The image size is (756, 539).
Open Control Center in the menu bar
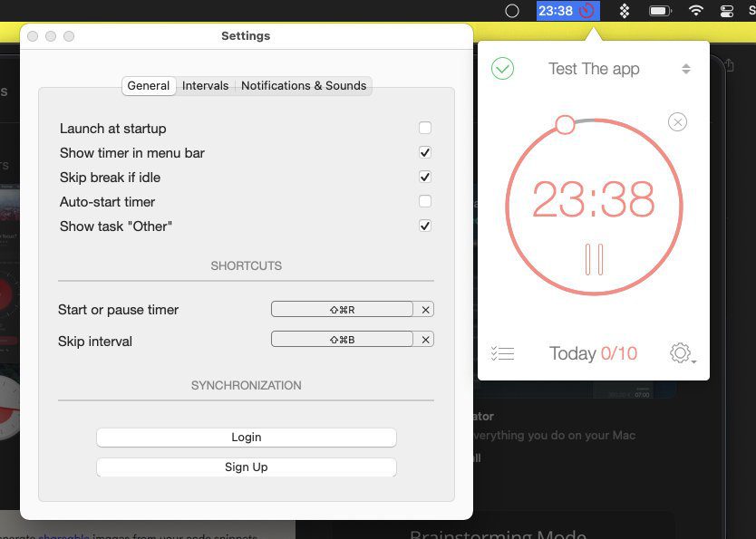tap(727, 11)
